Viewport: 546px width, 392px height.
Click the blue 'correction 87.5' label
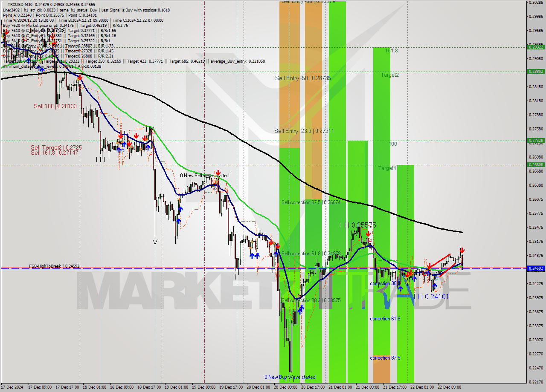(385, 358)
